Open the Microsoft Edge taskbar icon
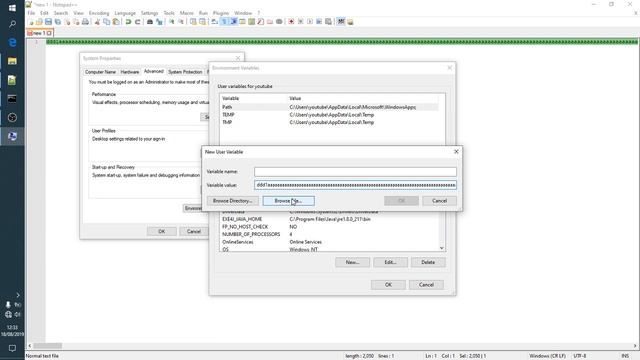Viewport: 640px width, 360px height. [12, 42]
